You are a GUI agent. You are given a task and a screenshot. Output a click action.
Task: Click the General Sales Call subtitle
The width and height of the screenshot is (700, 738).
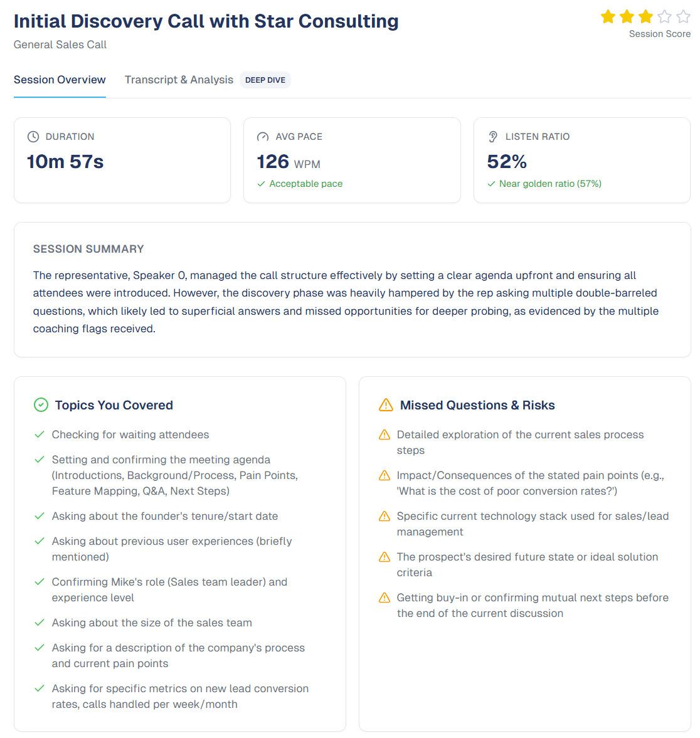pos(60,45)
